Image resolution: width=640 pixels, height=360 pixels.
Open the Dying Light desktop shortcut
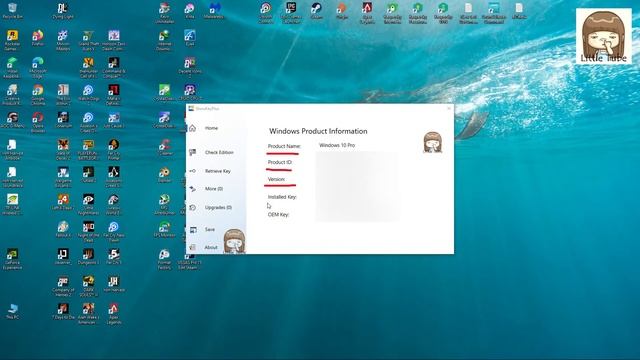[63, 11]
